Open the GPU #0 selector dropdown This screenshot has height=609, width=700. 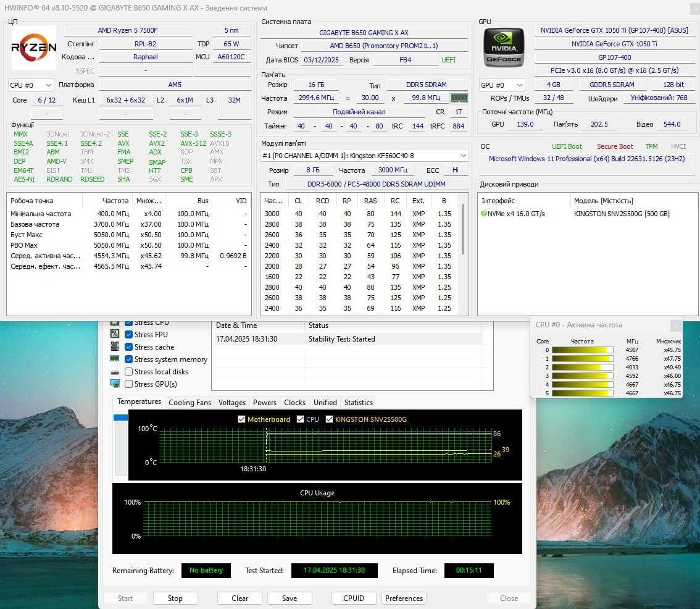(502, 85)
